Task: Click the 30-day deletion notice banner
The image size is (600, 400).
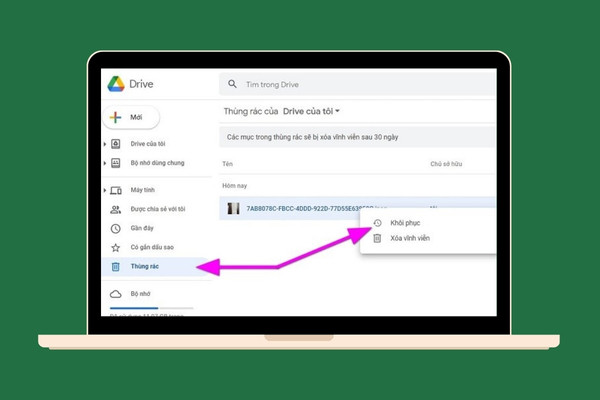Action: [x=358, y=137]
